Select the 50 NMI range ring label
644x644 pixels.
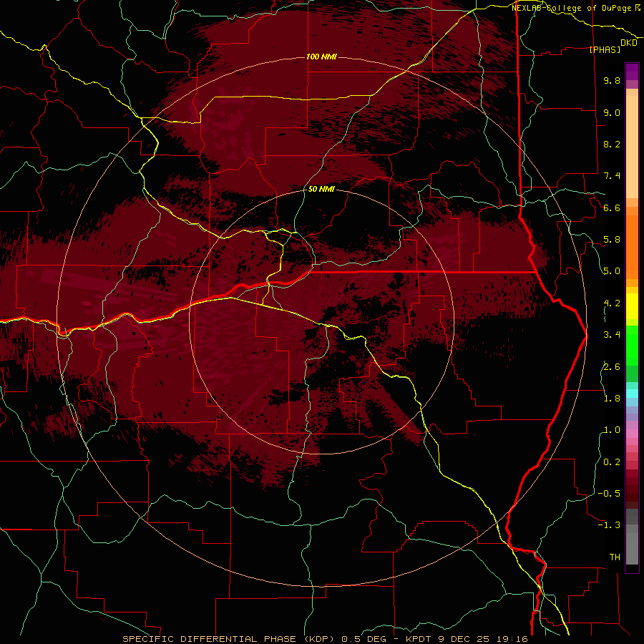(321, 190)
